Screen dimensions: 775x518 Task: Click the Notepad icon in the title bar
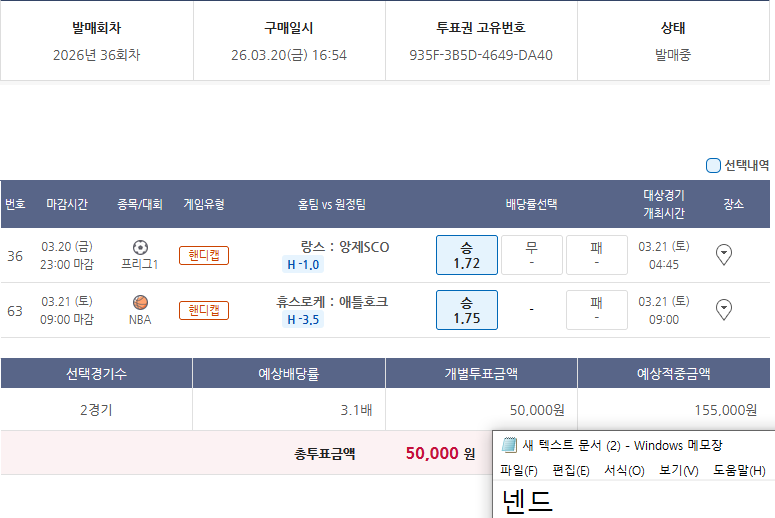point(509,445)
